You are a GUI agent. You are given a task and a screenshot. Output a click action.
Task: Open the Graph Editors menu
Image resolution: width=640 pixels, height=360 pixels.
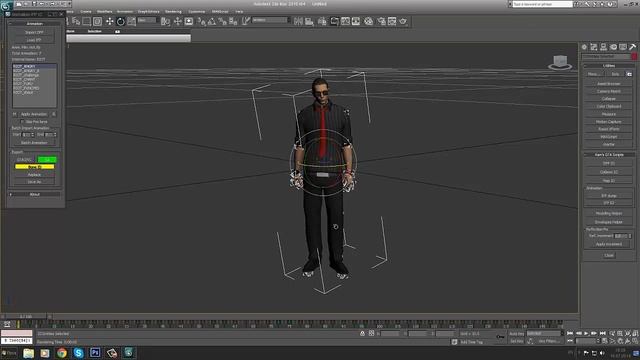point(149,11)
